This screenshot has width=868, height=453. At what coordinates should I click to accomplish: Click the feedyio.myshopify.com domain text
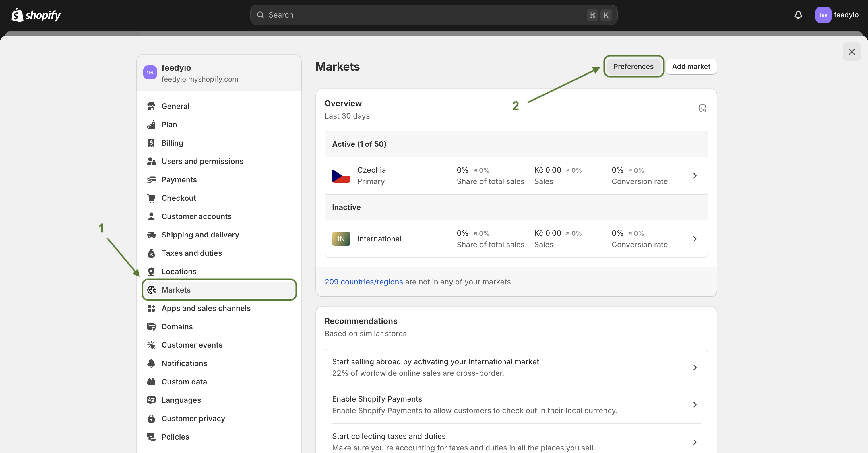tap(199, 79)
